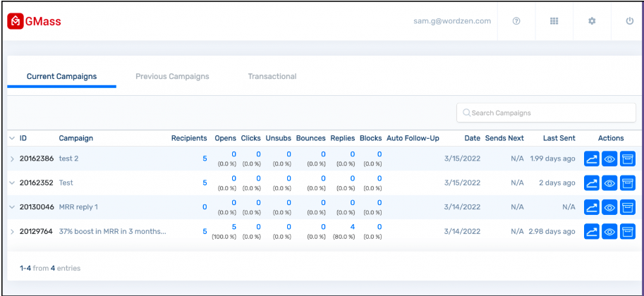The image size is (644, 296).
Task: Click the 1-4 from 4 entries text
Action: pos(50,268)
